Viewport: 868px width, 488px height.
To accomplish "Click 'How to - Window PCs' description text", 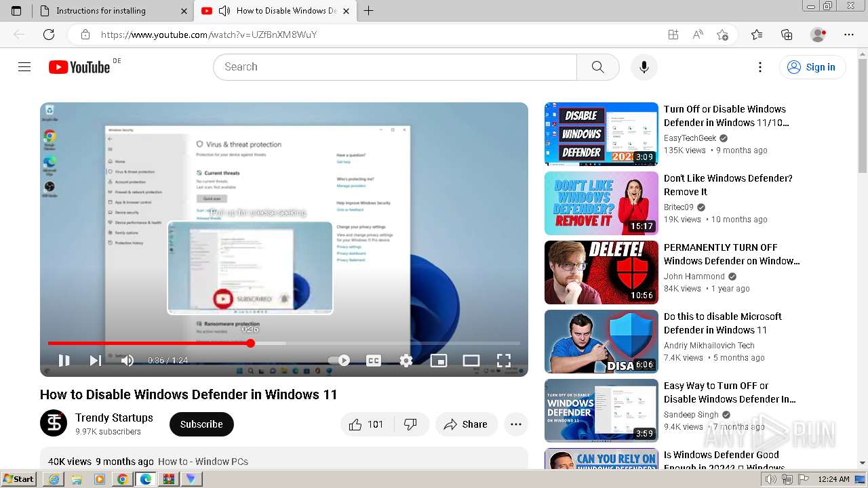I will point(203,462).
